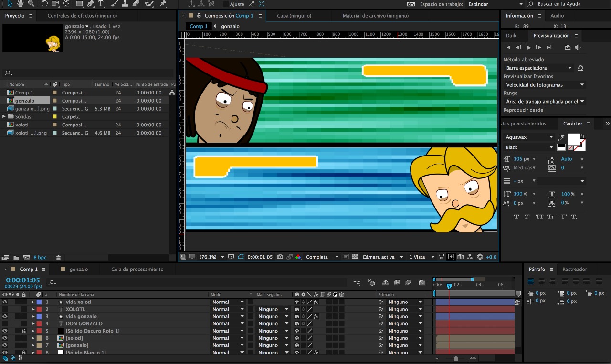
Task: Select the Zoom magnifier tool
Action: coord(31,4)
